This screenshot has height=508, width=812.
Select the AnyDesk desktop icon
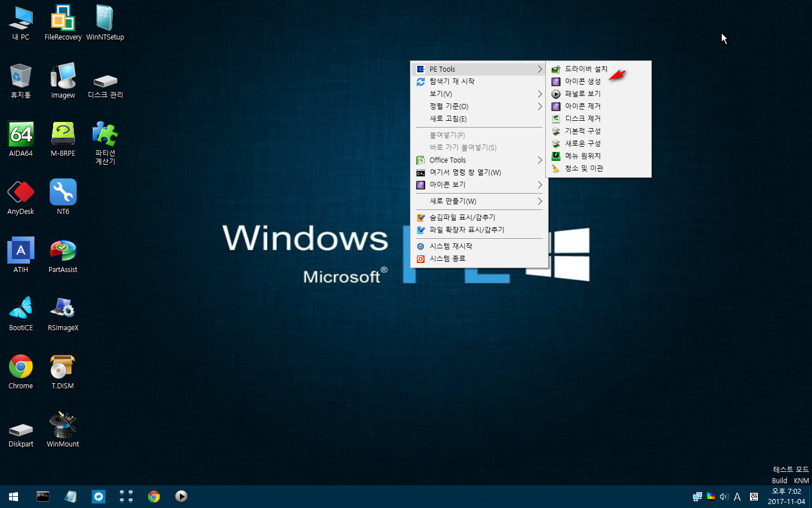[21, 198]
